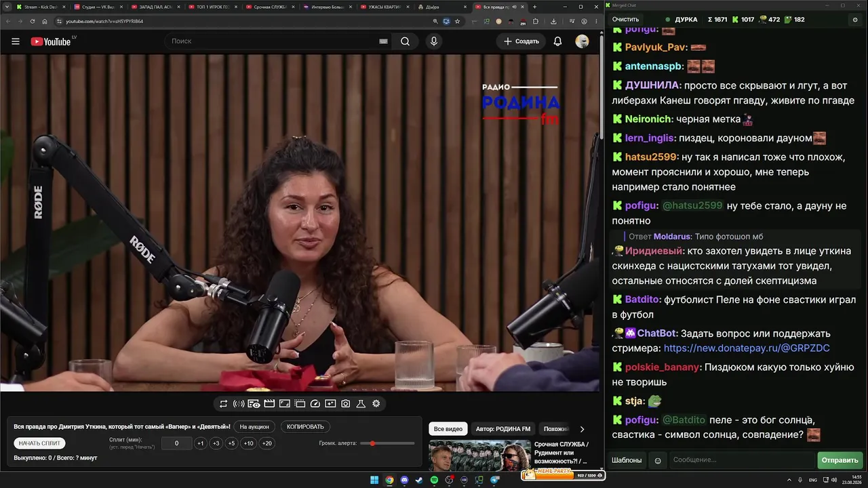Screen dimensions: 868x488
Task: Open the YouTube account avatar menu
Action: coord(582,41)
